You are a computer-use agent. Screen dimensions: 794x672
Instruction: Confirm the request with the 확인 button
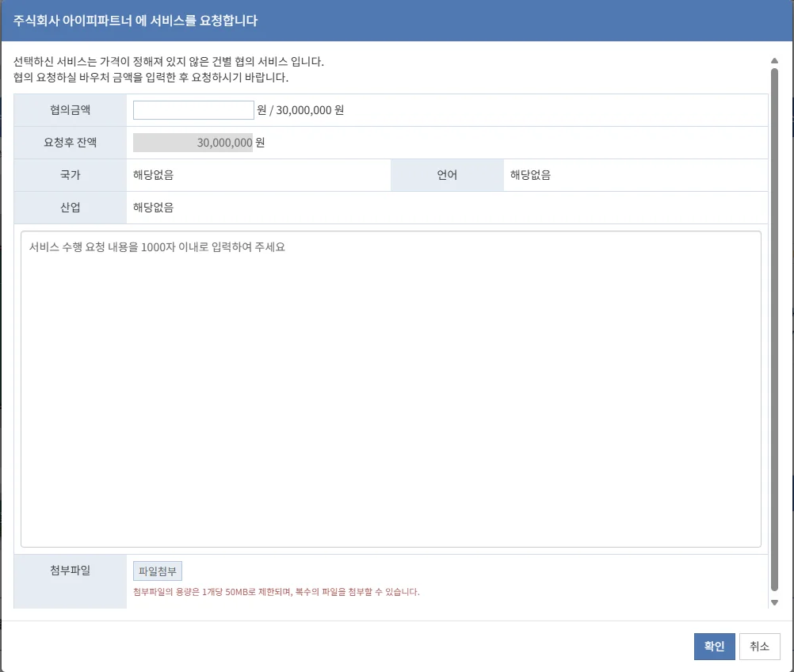click(714, 647)
